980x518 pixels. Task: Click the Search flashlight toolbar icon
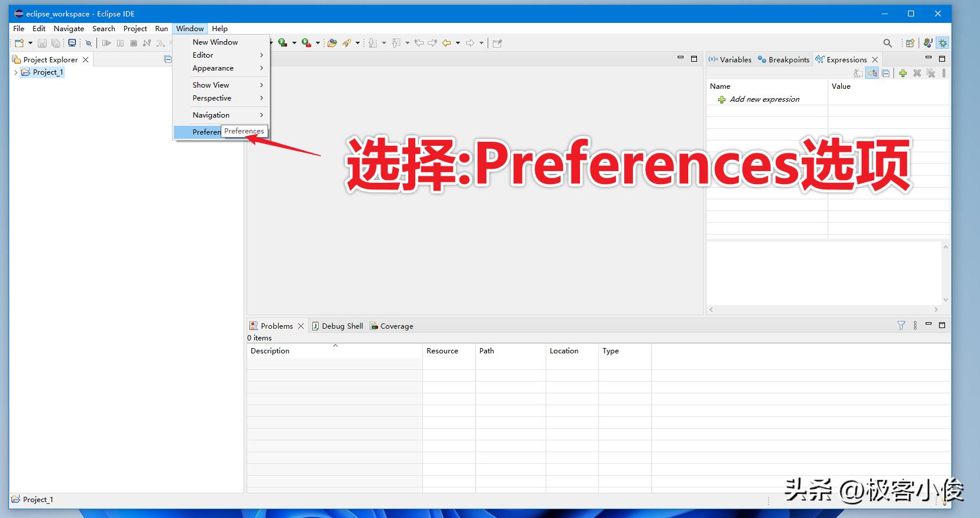346,43
